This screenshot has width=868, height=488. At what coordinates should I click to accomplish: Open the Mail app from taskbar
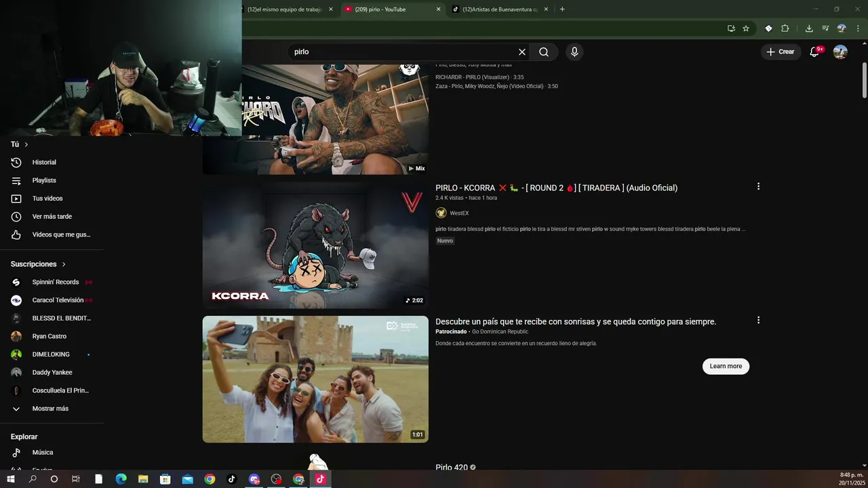[x=188, y=479]
